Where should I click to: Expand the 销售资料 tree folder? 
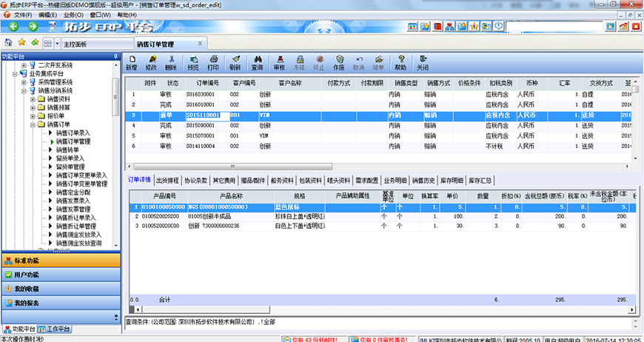(32, 99)
